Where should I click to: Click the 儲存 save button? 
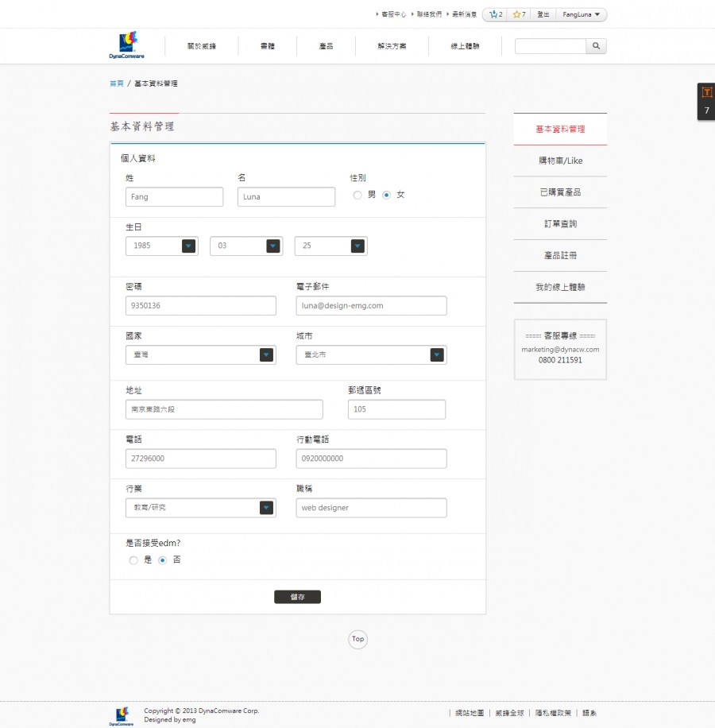297,597
